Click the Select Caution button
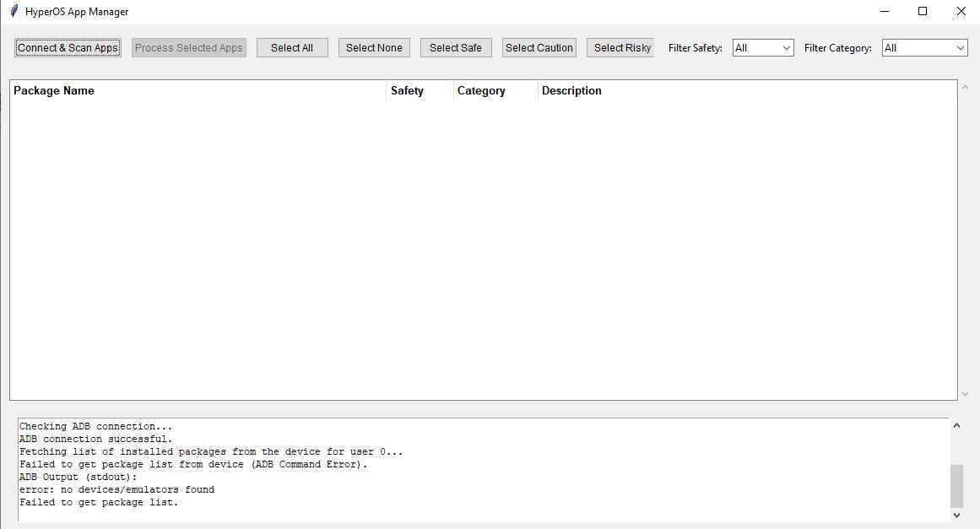The width and height of the screenshot is (980, 529). tap(539, 47)
